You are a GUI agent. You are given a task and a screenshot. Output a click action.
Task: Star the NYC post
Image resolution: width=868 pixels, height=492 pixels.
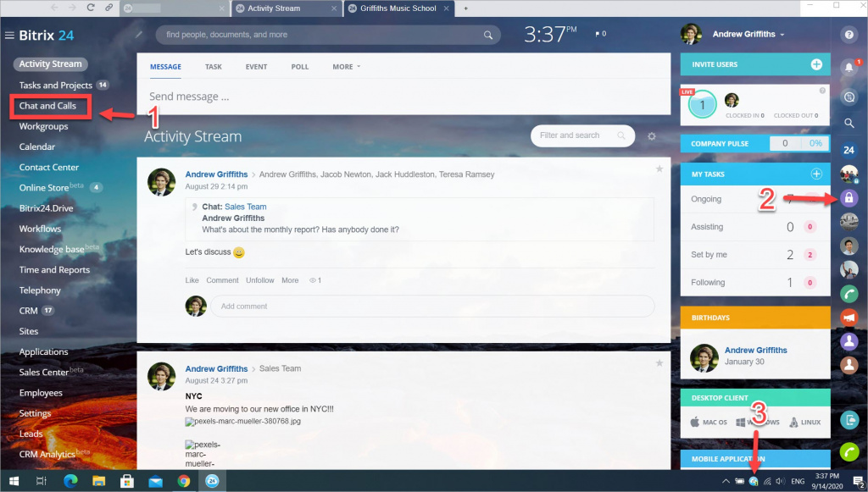pyautogui.click(x=659, y=362)
